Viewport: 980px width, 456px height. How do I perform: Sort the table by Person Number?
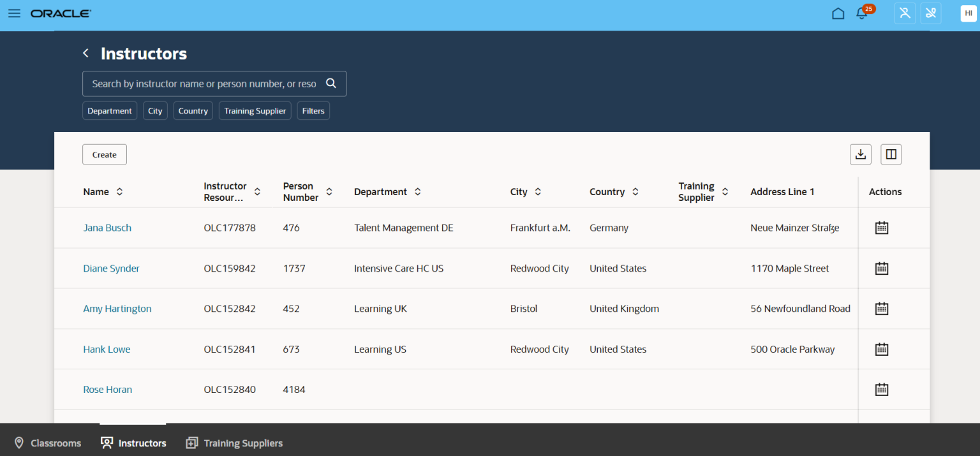click(x=329, y=191)
